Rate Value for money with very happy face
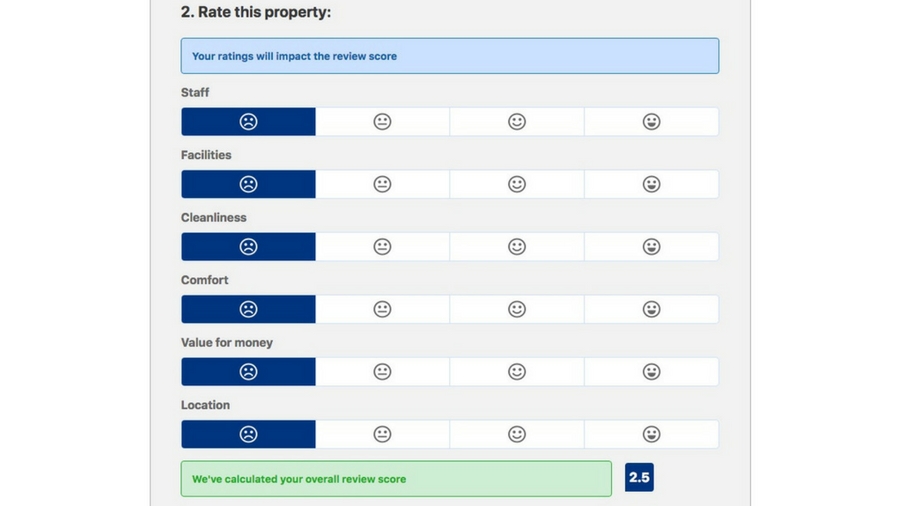This screenshot has height=506, width=900. pyautogui.click(x=651, y=372)
